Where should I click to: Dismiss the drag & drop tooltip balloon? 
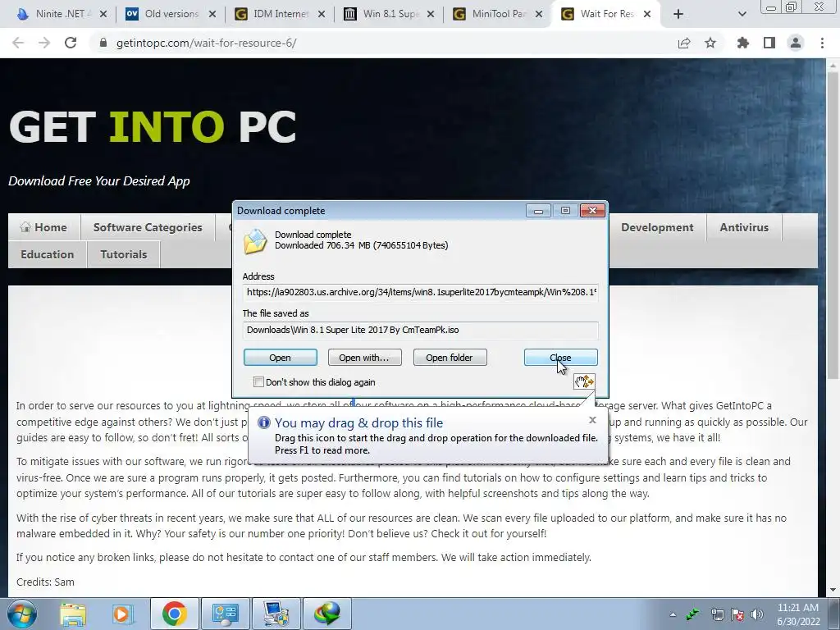592,420
